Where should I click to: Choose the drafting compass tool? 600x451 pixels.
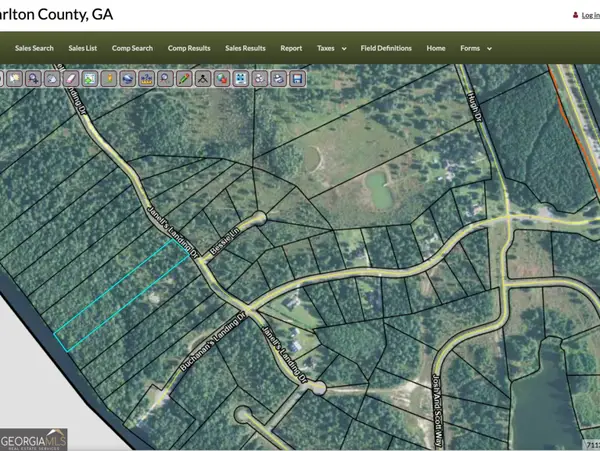[x=203, y=79]
